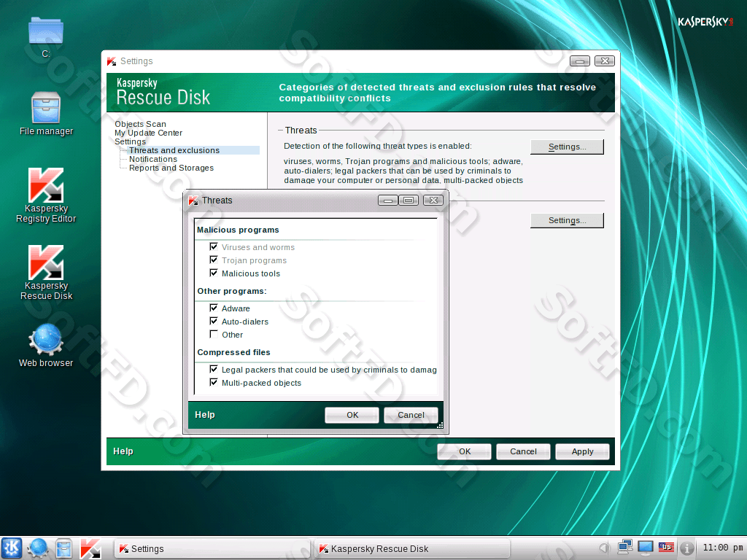Click the Threats dialog resize grip corner
The width and height of the screenshot is (747, 560).
pyautogui.click(x=440, y=425)
